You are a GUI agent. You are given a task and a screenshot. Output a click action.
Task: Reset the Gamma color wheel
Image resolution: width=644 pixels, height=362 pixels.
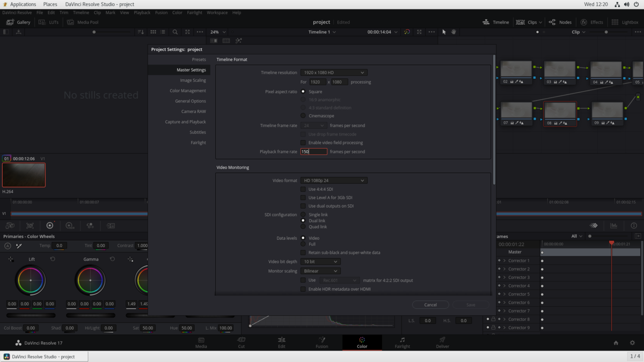click(112, 259)
